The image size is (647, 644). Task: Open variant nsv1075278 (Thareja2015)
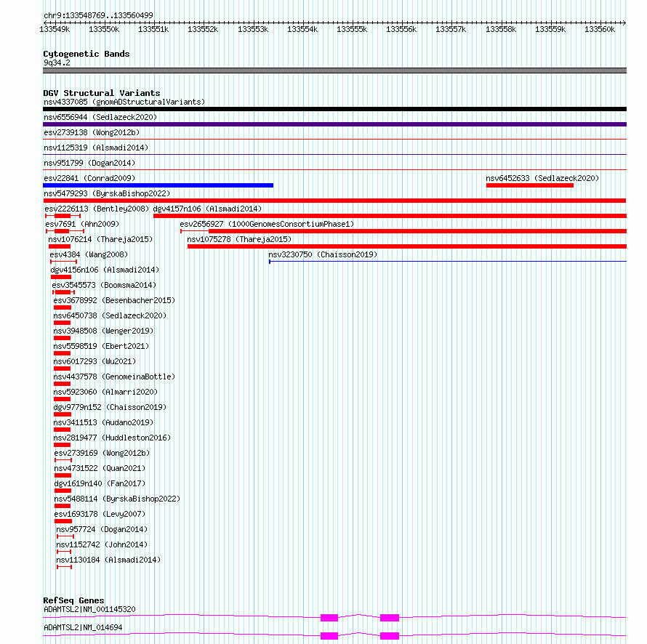pyautogui.click(x=239, y=239)
